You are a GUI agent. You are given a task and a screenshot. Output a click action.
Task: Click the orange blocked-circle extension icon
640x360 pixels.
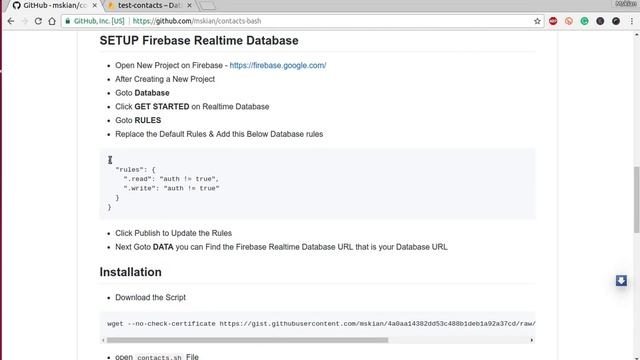[569, 21]
